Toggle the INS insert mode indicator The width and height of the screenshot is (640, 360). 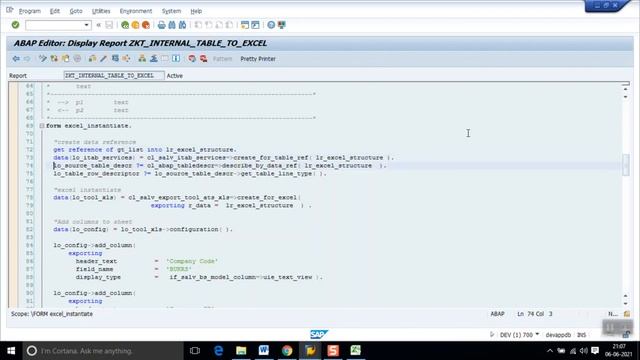(x=582, y=335)
